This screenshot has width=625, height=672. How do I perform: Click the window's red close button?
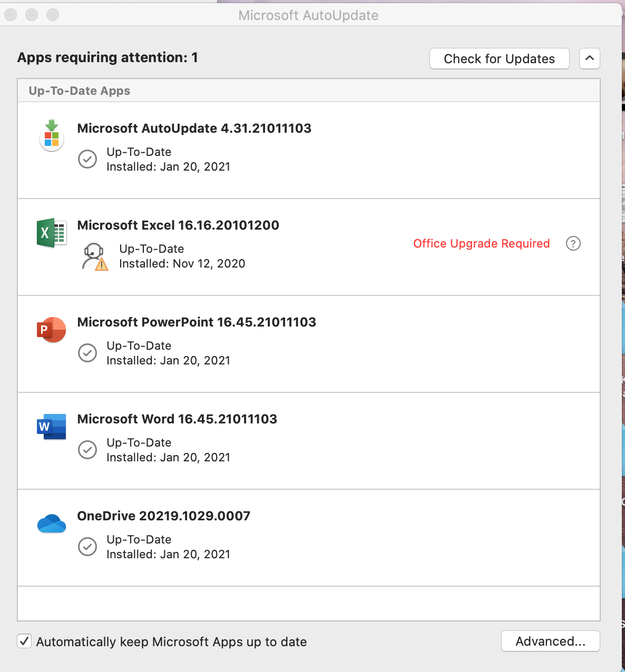[11, 15]
